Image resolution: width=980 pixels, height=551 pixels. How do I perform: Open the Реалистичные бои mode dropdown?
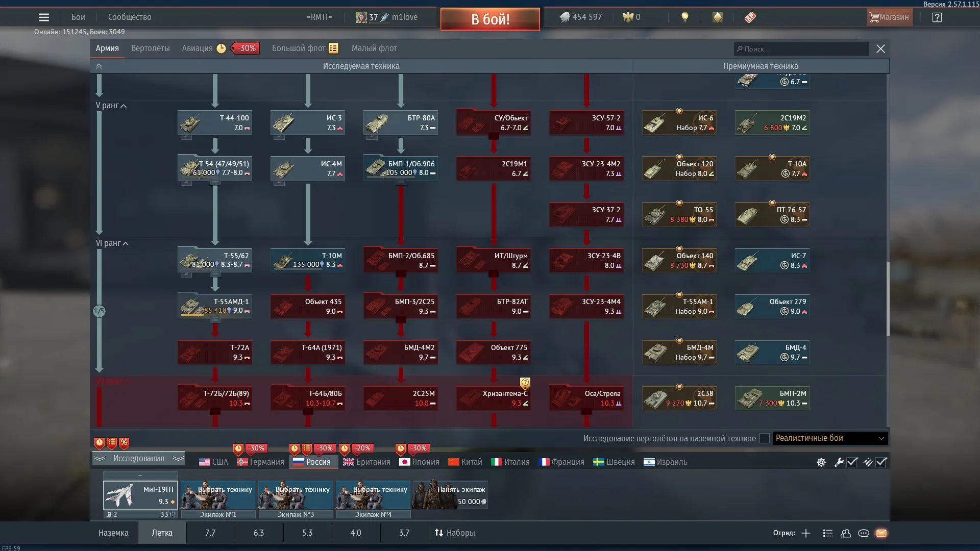(830, 438)
